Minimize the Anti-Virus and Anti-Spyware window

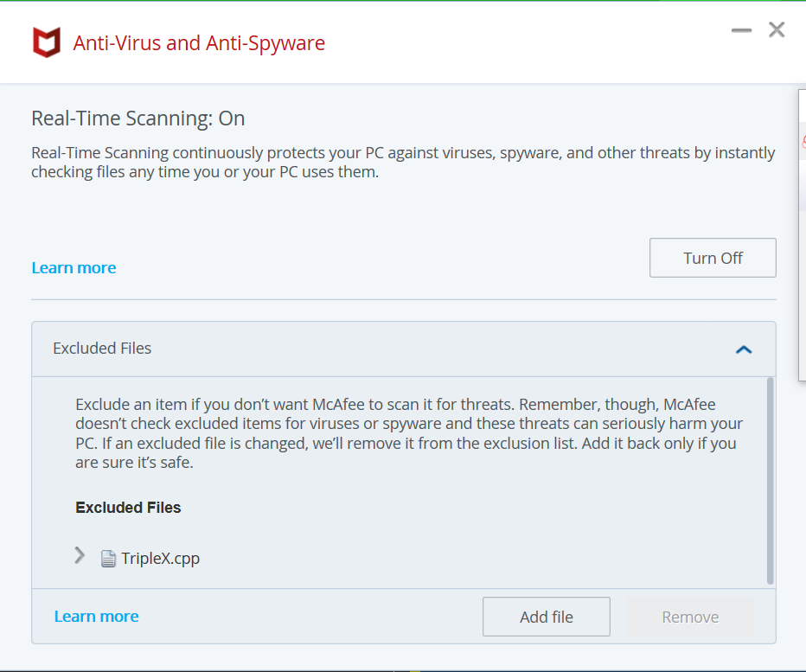[x=741, y=30]
